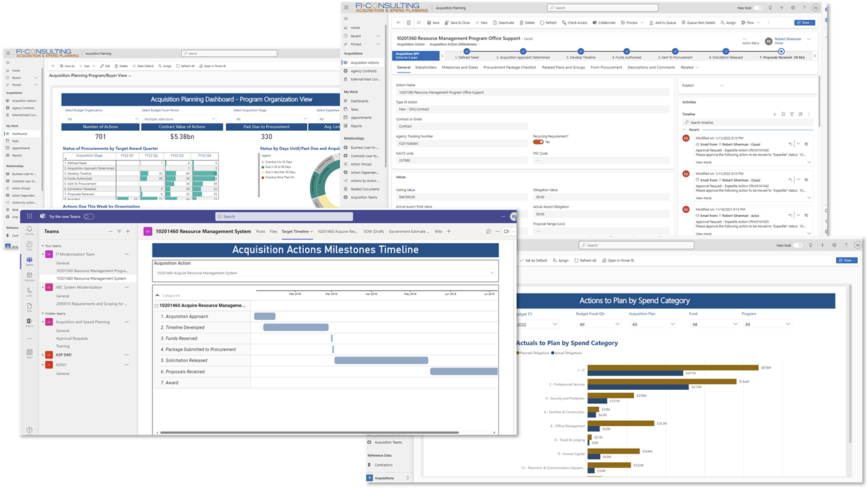Click Clear Default in the Program/Buyer View toolbar
This screenshot has width=868, height=488.
pyautogui.click(x=143, y=66)
